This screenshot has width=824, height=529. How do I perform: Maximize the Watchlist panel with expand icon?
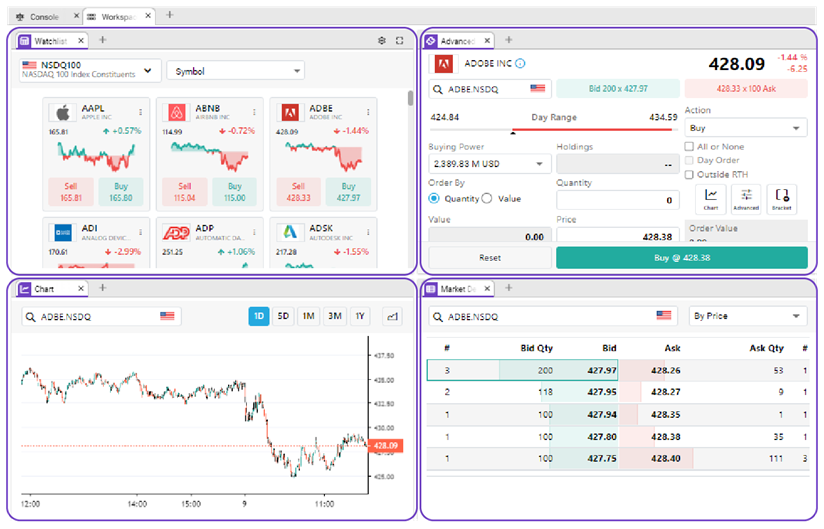[x=400, y=41]
